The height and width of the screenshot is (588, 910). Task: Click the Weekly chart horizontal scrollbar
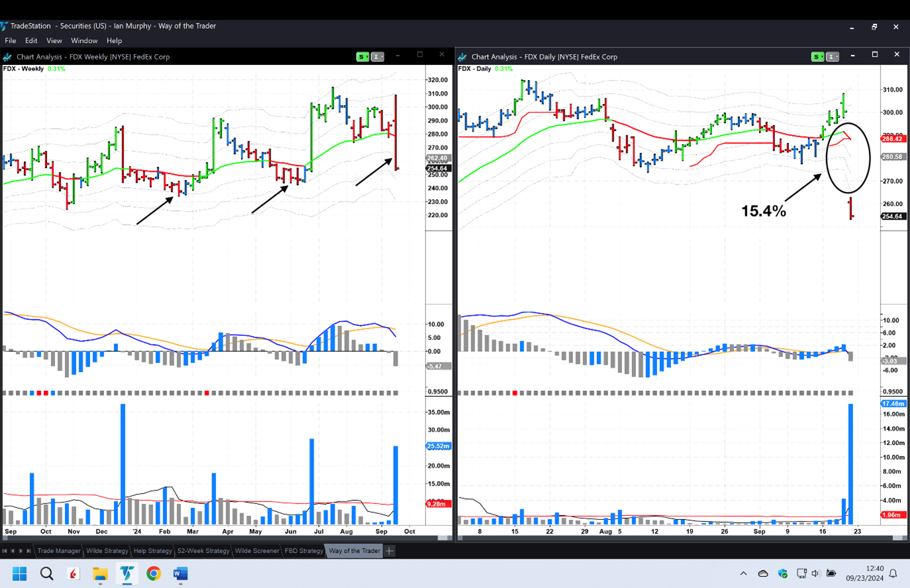pos(226,538)
